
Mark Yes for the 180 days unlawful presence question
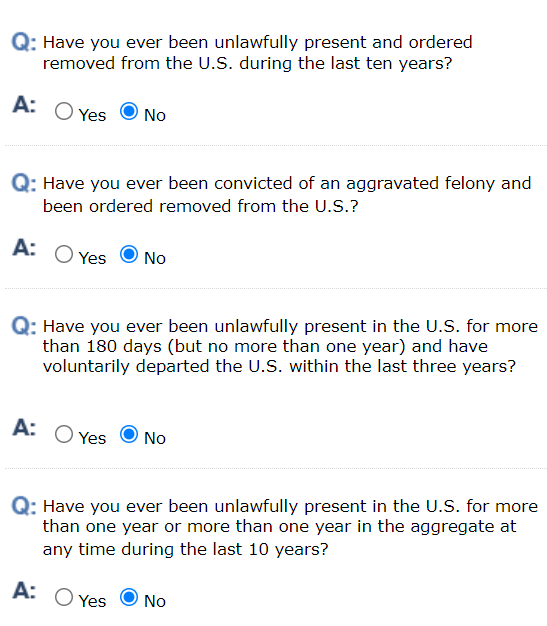coord(64,434)
